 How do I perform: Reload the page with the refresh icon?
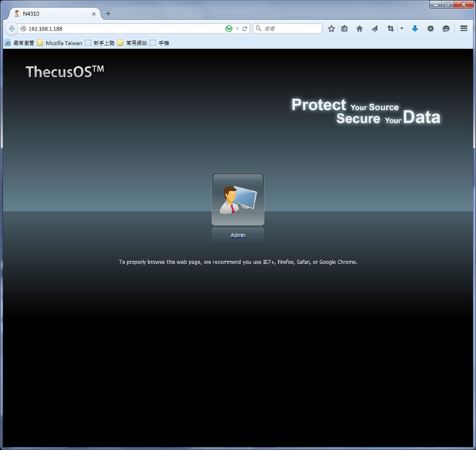pos(245,28)
